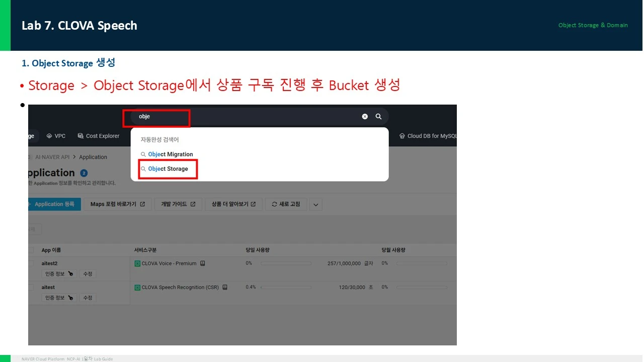Click the aitest 0.4% daily usage progress bar
The height and width of the screenshot is (362, 644).
286,288
